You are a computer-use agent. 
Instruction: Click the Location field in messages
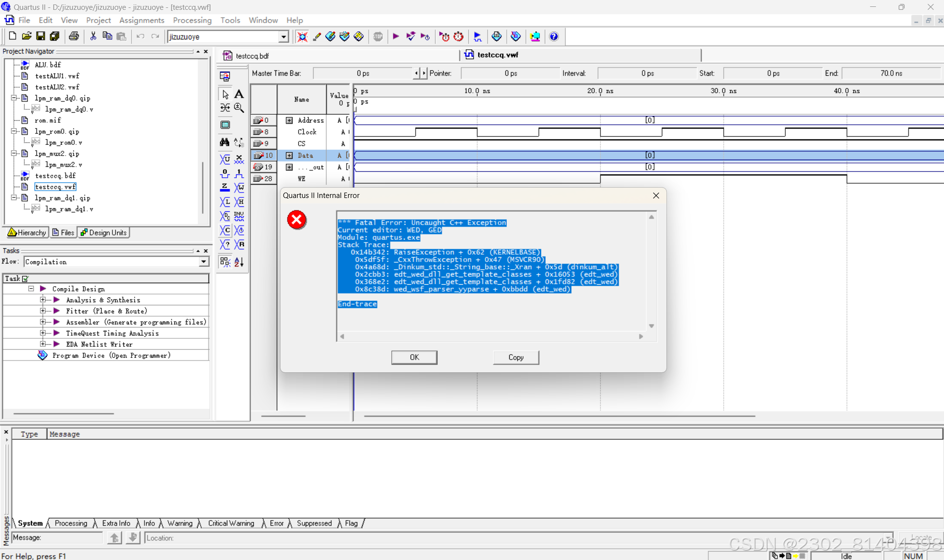518,538
